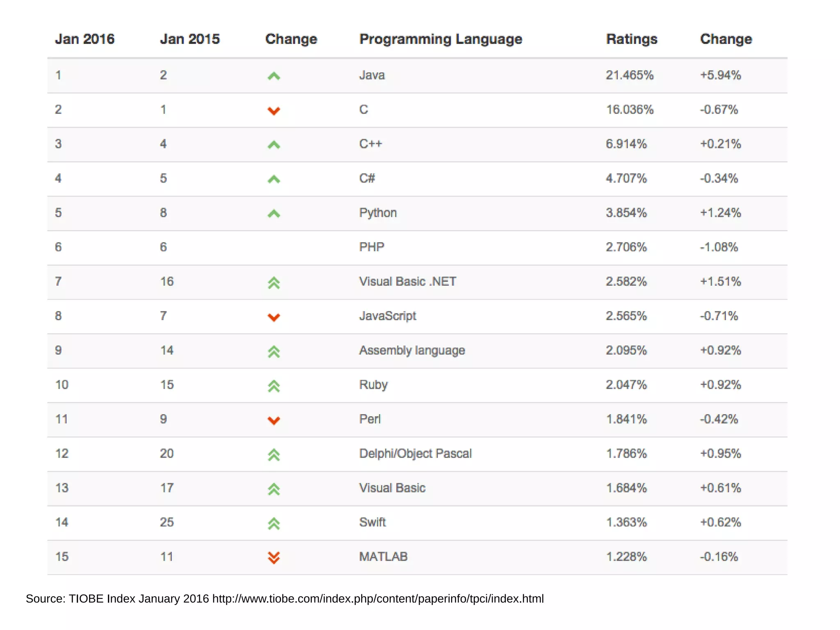Click the green up arrow in C++ row
Image resolution: width=840 pixels, height=630 pixels.
click(x=274, y=144)
